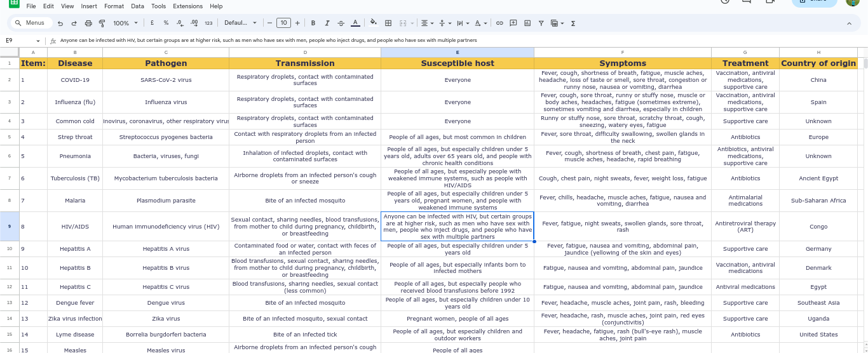Open the fill color bucket
The width and height of the screenshot is (868, 353).
pyautogui.click(x=374, y=23)
